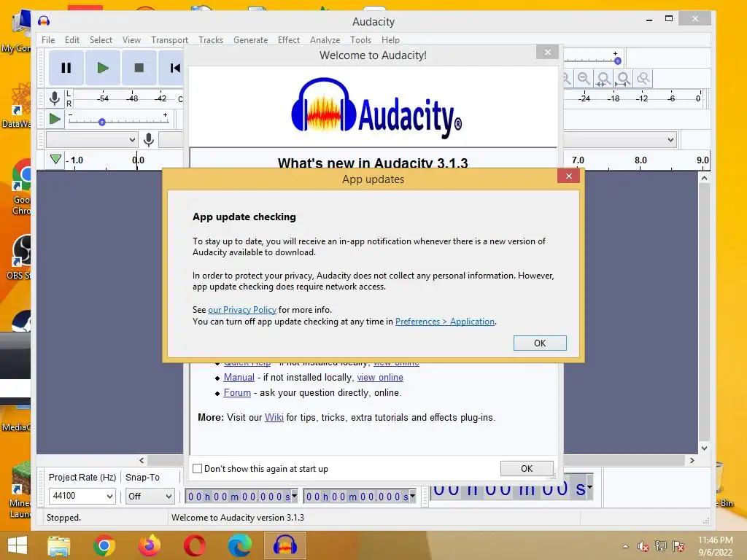Click the Zoom Toggle icon
The width and height of the screenshot is (747, 560).
[x=643, y=78]
